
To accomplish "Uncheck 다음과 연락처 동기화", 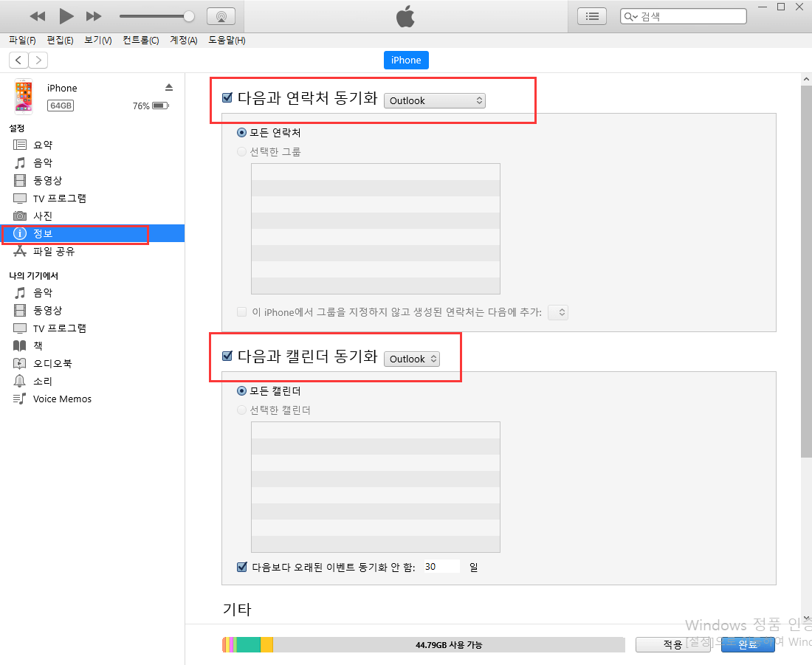I will pyautogui.click(x=226, y=97).
